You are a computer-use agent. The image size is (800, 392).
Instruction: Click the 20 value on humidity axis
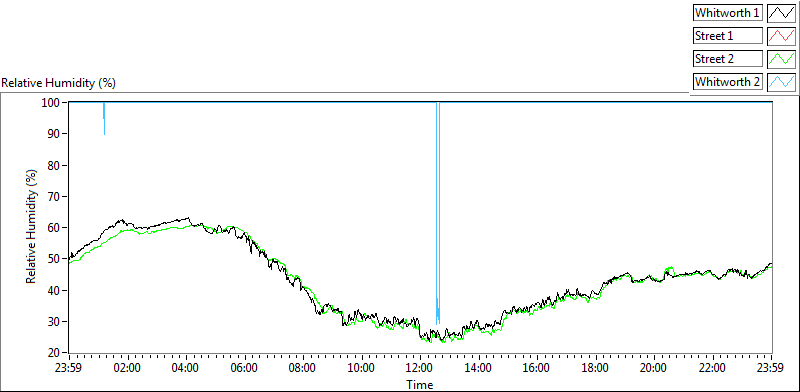click(56, 353)
